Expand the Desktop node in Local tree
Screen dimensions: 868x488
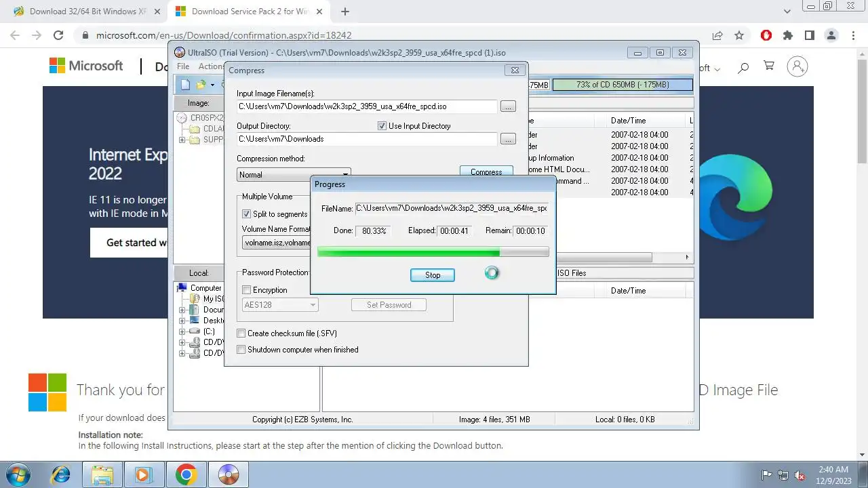(182, 321)
